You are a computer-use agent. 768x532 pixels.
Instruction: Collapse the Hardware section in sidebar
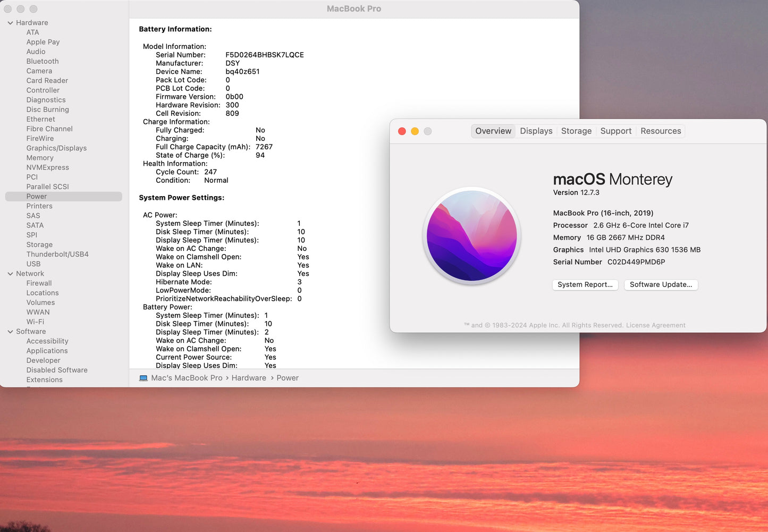[10, 23]
